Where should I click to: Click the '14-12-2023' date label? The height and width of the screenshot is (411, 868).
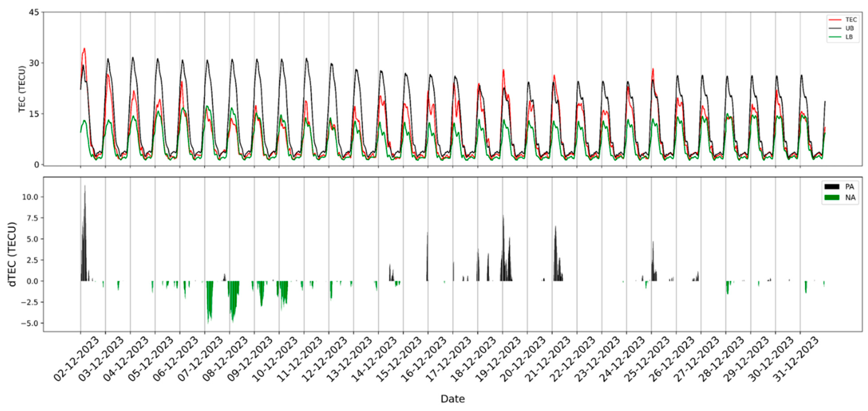tap(374, 360)
